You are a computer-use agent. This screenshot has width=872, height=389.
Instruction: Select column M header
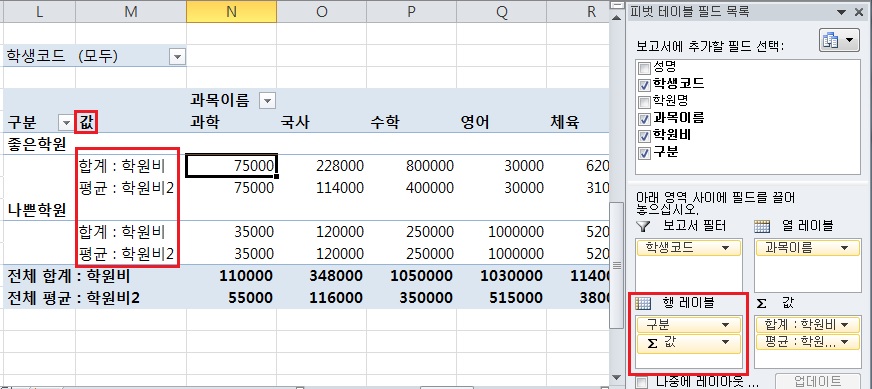[131, 12]
